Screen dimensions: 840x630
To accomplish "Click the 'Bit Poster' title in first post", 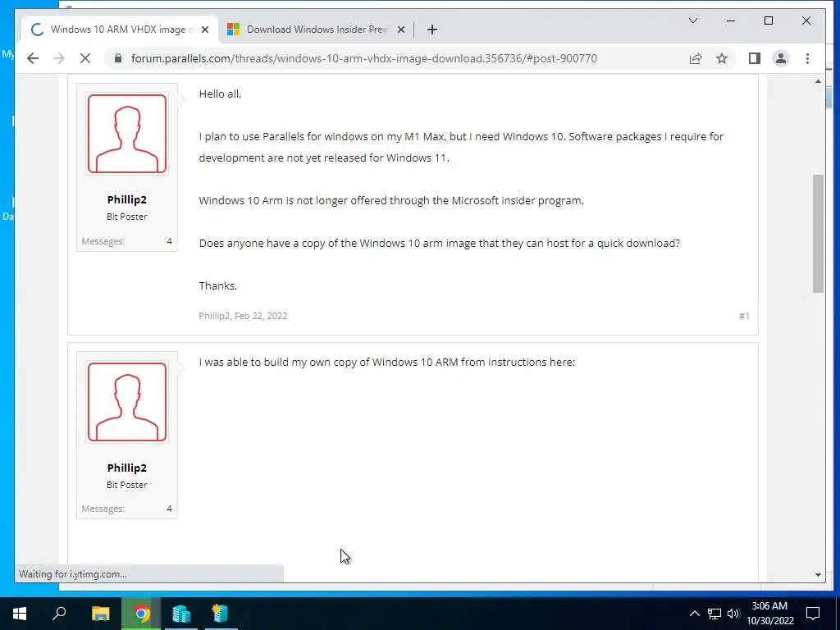I will (127, 217).
